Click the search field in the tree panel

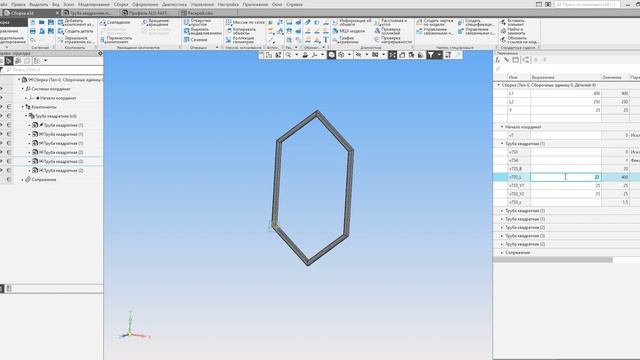(x=53, y=70)
